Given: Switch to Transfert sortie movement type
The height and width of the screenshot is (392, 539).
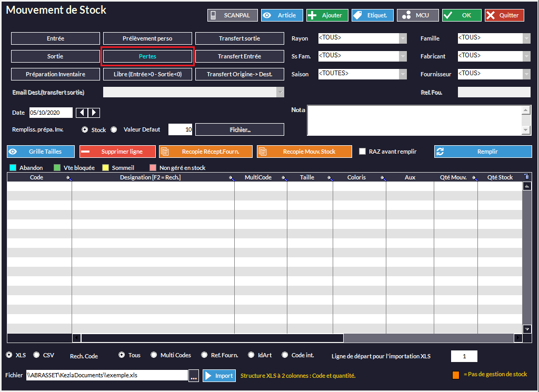Looking at the screenshot, I should pyautogui.click(x=239, y=38).
